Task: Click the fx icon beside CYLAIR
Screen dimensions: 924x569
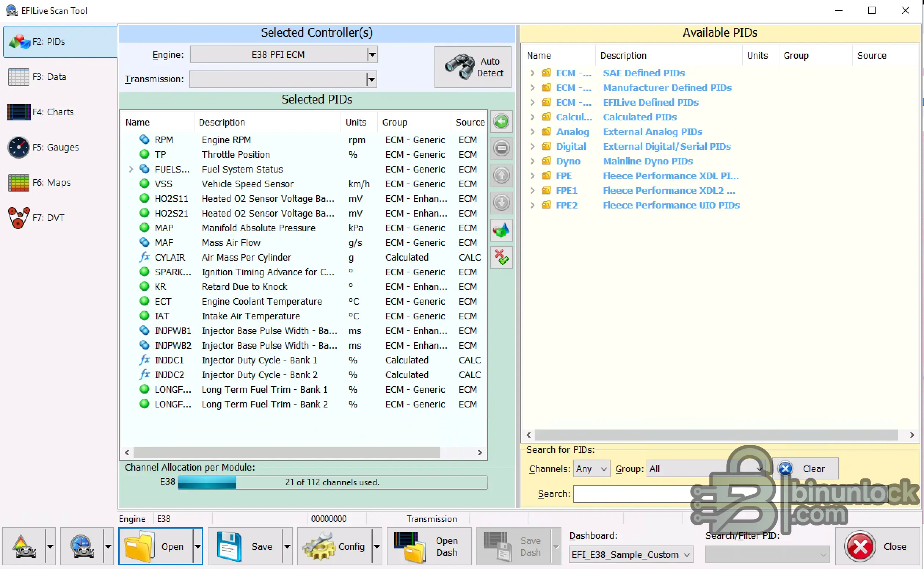Action: coord(144,257)
